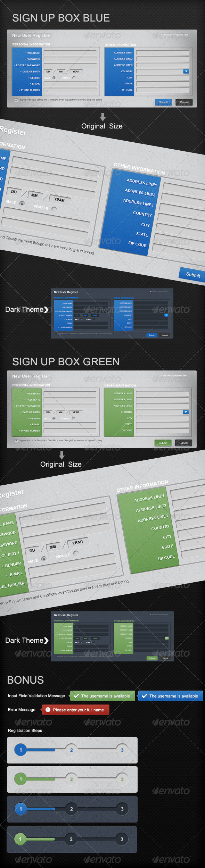The height and width of the screenshot is (868, 205).
Task: Click the Address Line1 field in the blue sign up box
Action: (x=163, y=53)
